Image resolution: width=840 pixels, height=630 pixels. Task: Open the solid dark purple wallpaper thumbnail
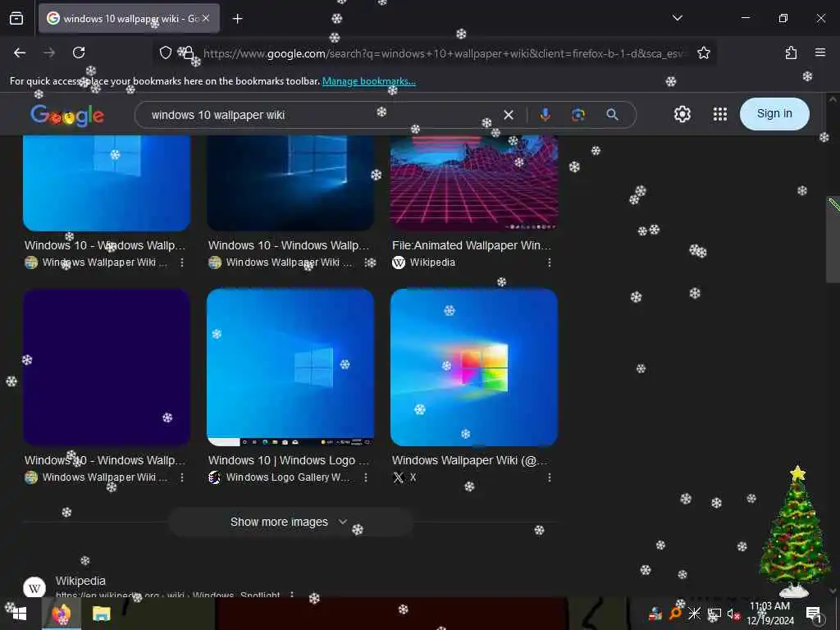(x=107, y=367)
